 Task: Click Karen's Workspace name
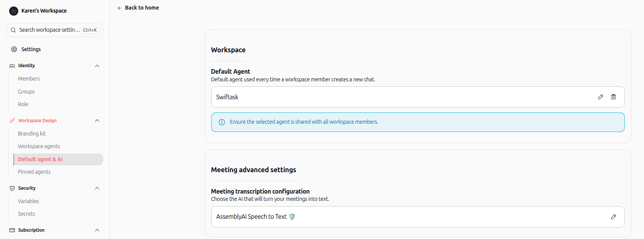pyautogui.click(x=44, y=11)
